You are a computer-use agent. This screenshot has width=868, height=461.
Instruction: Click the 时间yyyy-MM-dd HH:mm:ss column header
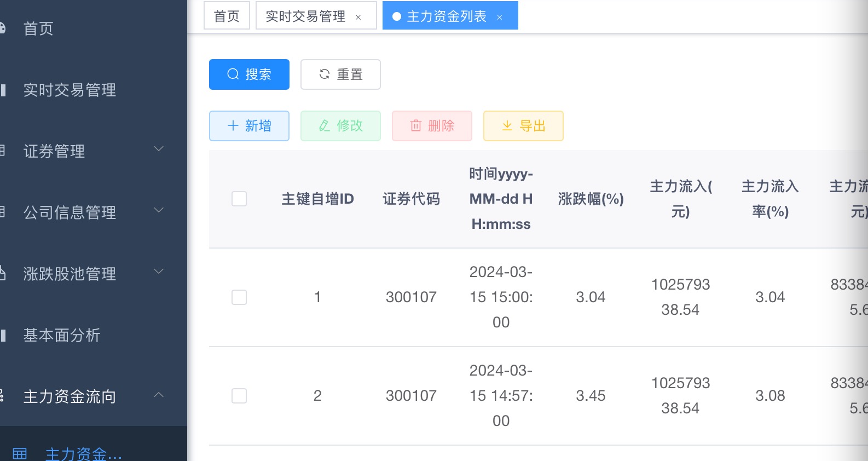click(x=501, y=199)
